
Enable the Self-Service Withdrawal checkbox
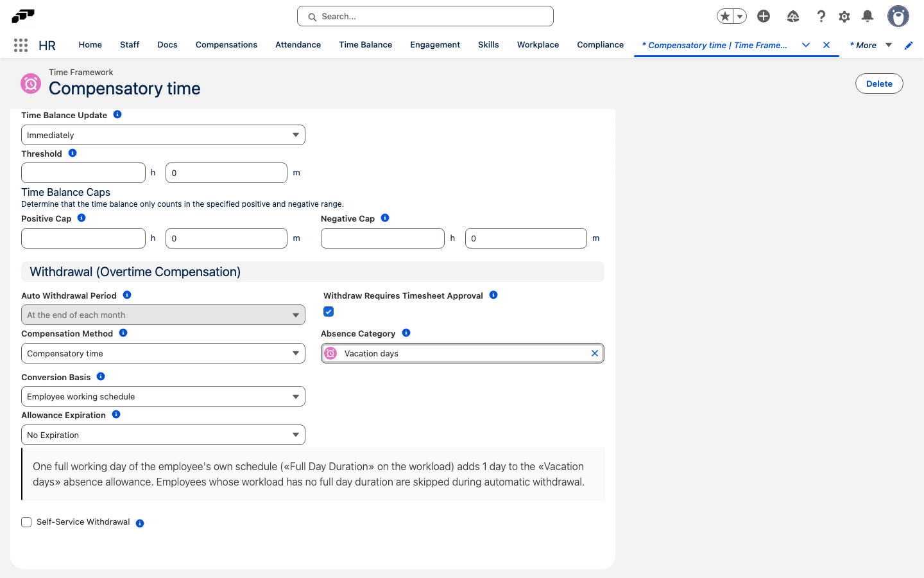(x=26, y=522)
